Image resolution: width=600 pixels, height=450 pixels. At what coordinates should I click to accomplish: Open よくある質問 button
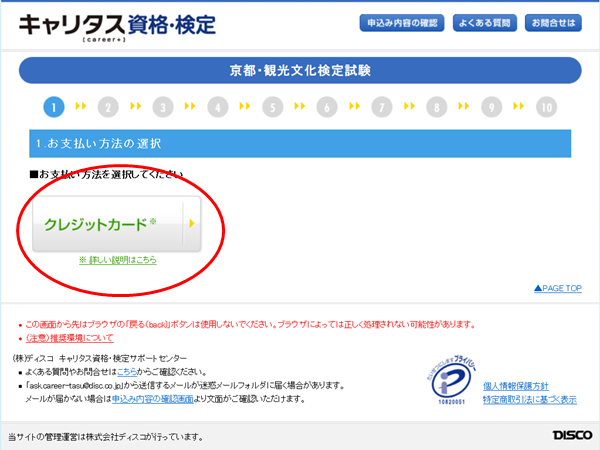coord(485,23)
